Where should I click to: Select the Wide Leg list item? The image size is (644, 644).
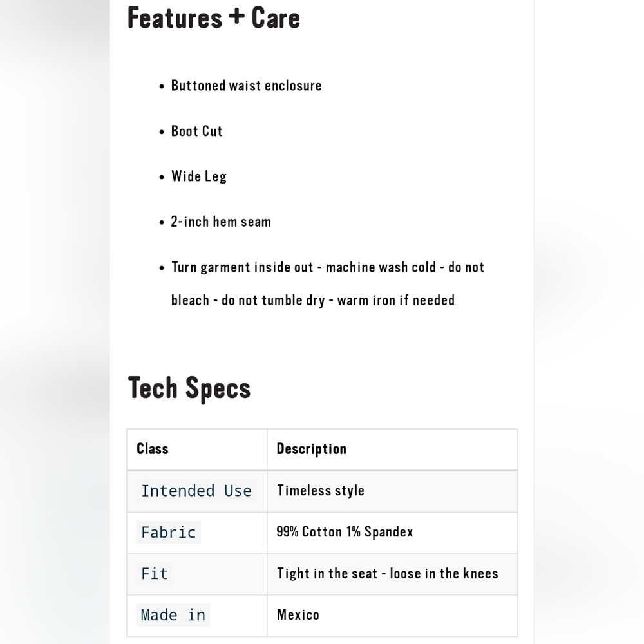pyautogui.click(x=199, y=176)
